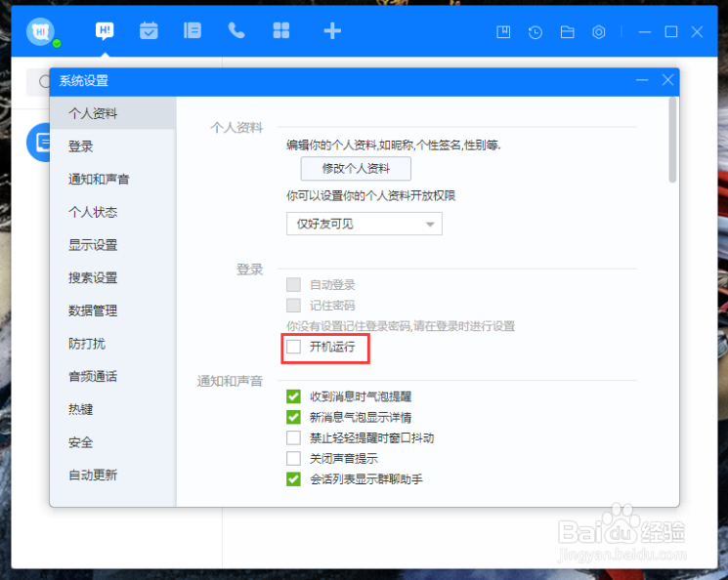This screenshot has width=728, height=580.
Task: Click the plus add icon
Action: point(332,31)
